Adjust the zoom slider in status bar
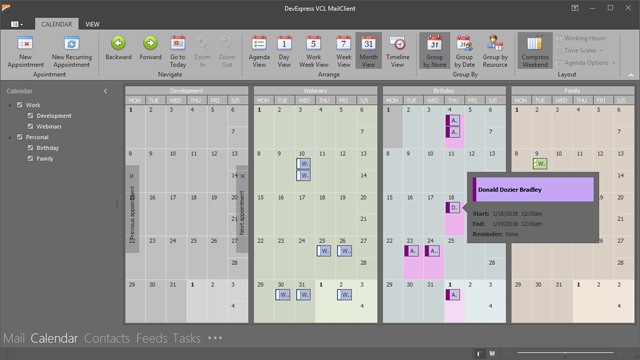The width and height of the screenshot is (640, 360). [x=565, y=352]
